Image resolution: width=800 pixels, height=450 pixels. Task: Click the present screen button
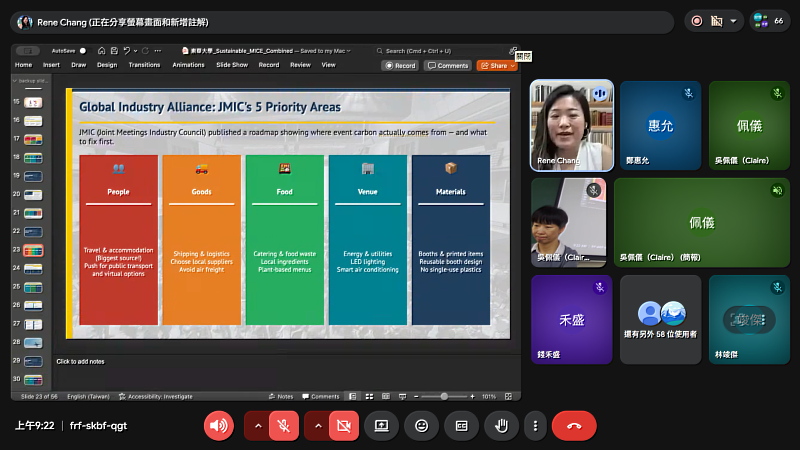[x=382, y=426]
